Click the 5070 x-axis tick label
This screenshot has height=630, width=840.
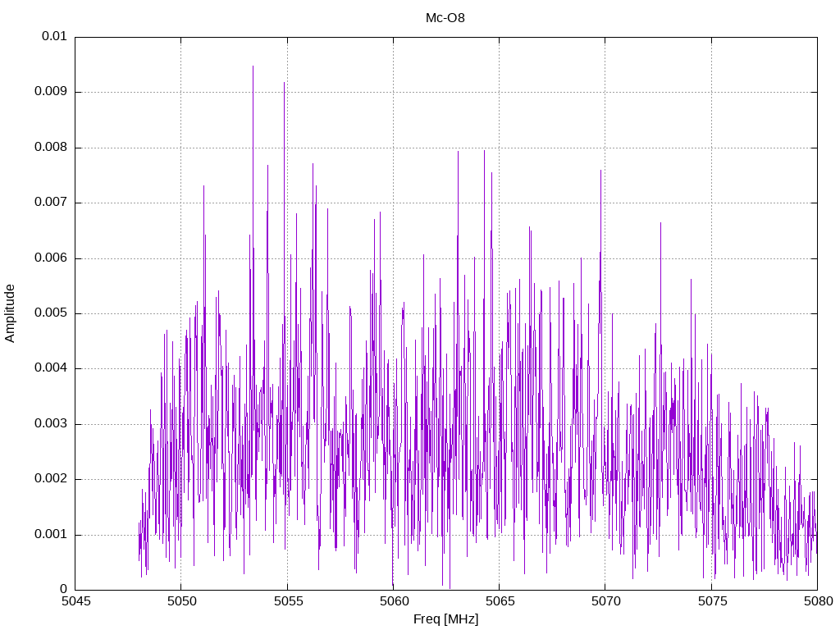coord(606,601)
